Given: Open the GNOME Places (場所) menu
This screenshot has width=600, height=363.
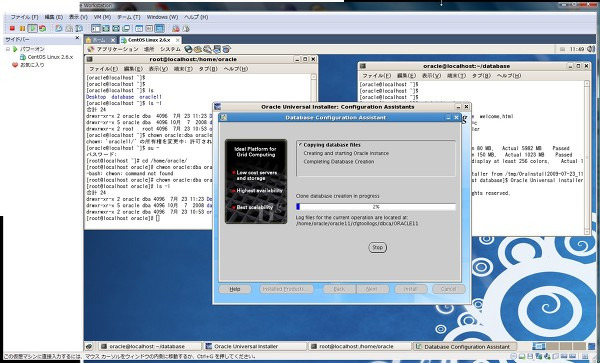Looking at the screenshot, I should (x=149, y=49).
